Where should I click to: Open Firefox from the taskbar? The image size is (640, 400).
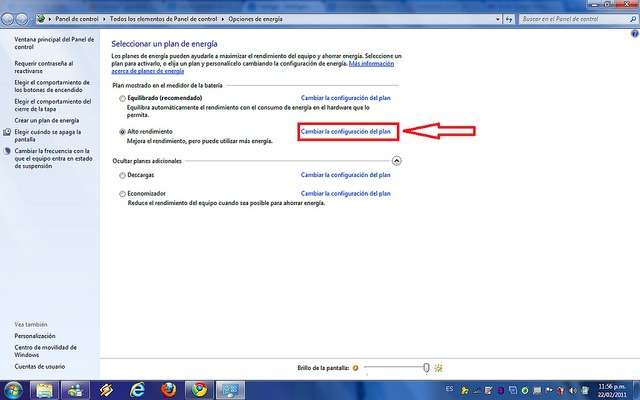click(x=168, y=389)
